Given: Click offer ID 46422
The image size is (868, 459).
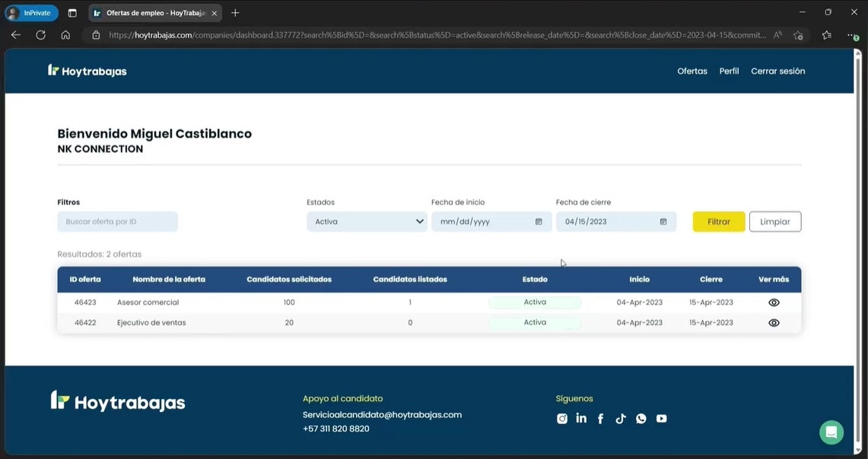Looking at the screenshot, I should pos(85,322).
